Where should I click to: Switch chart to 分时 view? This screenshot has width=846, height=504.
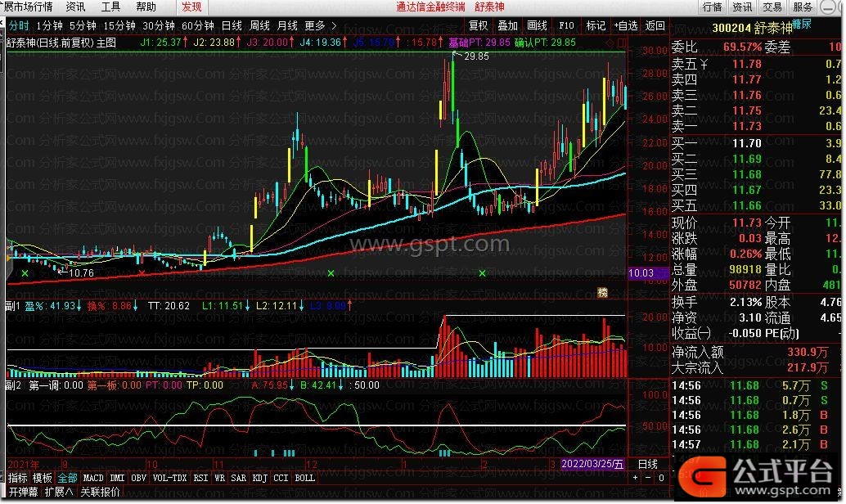18,25
